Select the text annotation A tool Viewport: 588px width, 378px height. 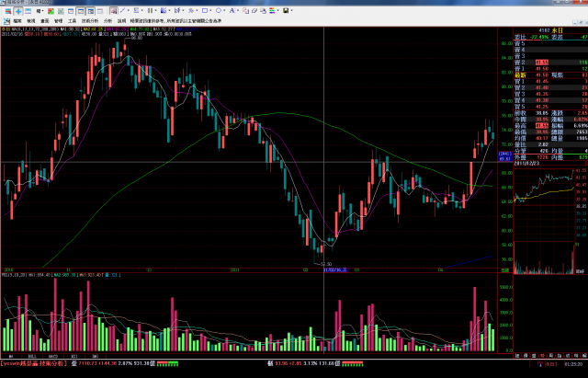coord(232,10)
